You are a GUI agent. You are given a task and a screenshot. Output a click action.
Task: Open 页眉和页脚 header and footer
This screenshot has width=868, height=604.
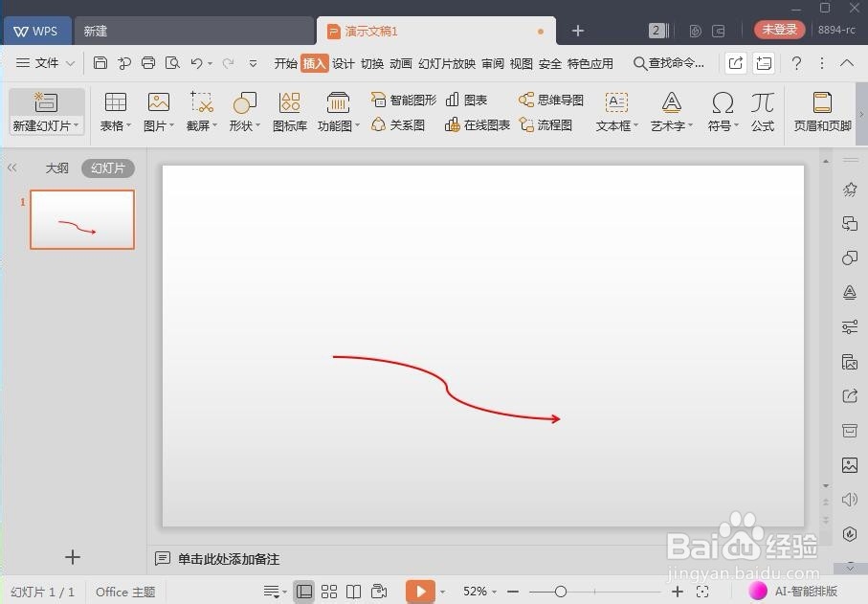click(x=822, y=112)
